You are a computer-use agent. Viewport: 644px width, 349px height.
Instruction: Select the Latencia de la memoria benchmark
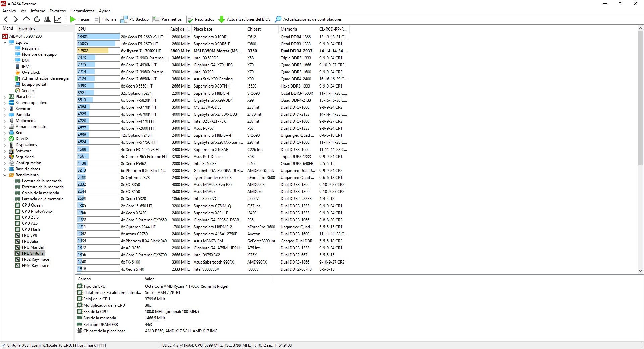click(39, 199)
